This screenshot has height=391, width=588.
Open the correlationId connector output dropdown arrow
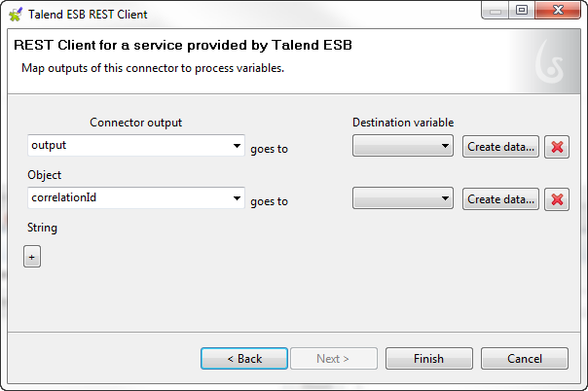tap(238, 198)
